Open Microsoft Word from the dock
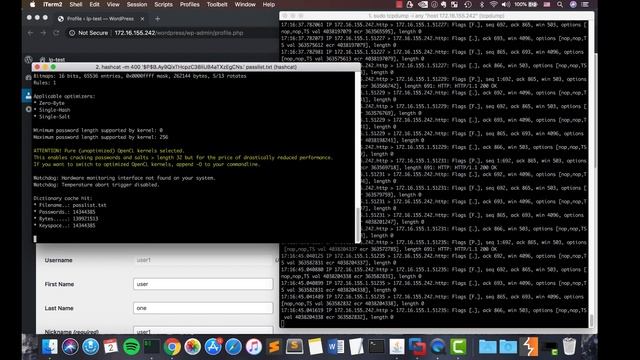The image size is (640, 360). point(336,347)
